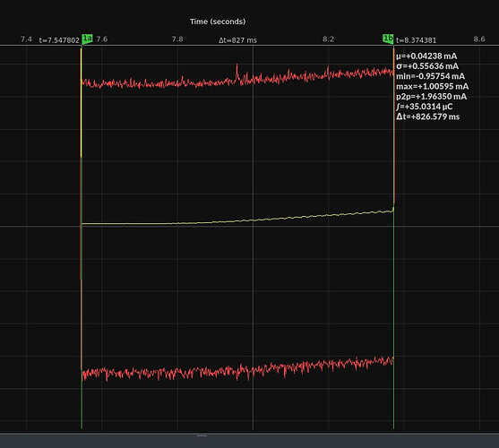The width and height of the screenshot is (499, 448).
Task: Click the Time (seconds) axis title
Action: point(218,22)
